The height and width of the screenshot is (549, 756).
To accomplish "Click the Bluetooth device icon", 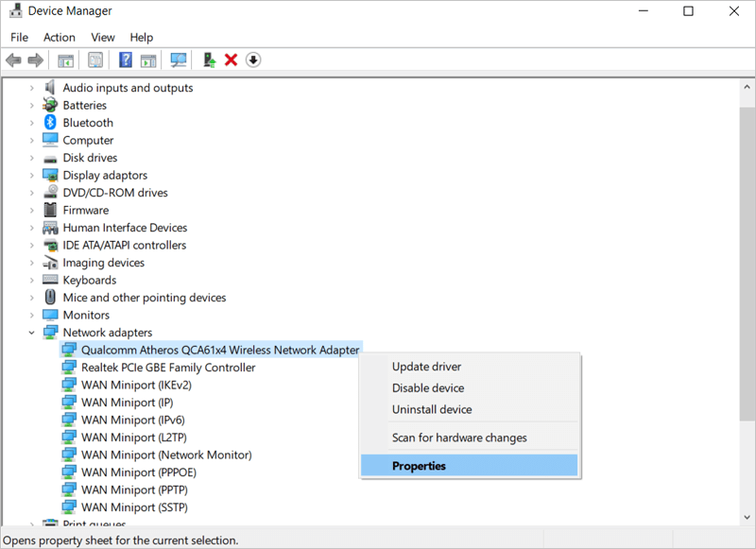I will coord(49,122).
